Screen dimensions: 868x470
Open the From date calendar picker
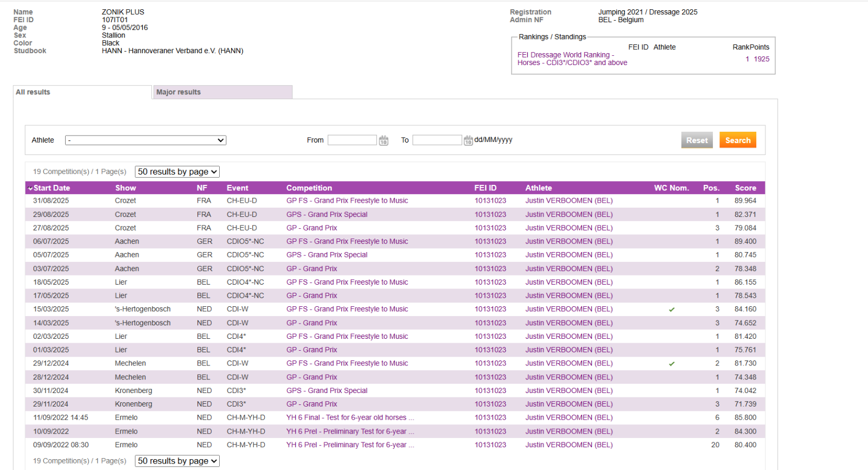click(384, 140)
